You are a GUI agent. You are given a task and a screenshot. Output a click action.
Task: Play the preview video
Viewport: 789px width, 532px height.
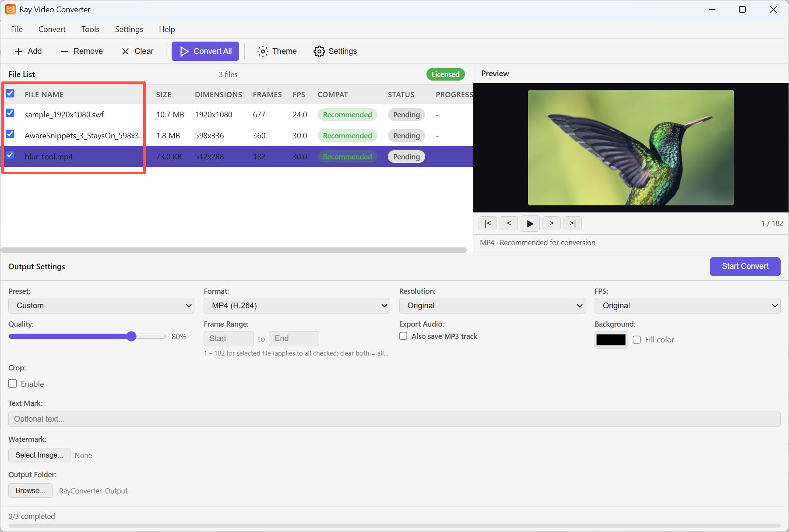click(x=530, y=223)
